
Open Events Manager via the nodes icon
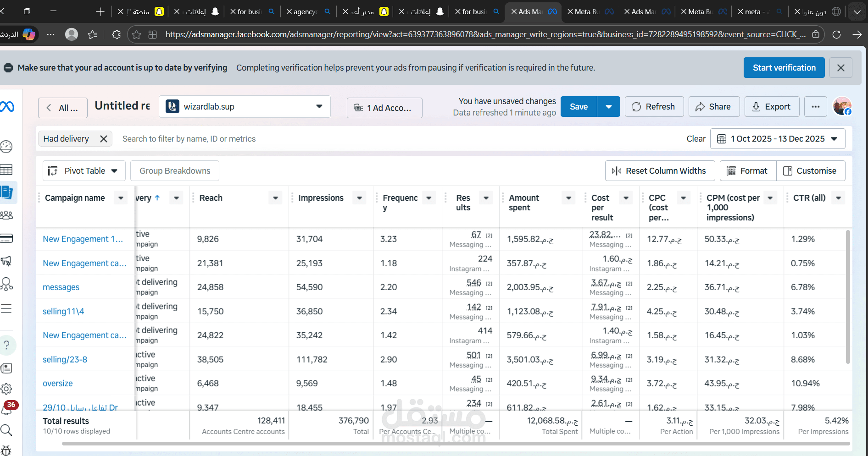[x=6, y=284]
